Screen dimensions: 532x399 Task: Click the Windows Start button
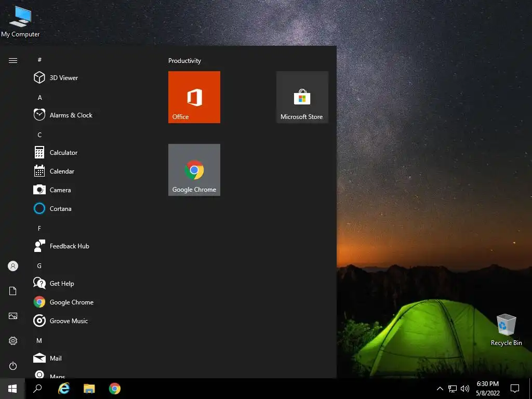[x=12, y=389]
